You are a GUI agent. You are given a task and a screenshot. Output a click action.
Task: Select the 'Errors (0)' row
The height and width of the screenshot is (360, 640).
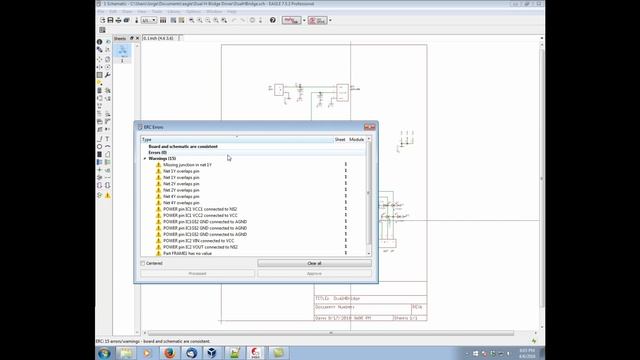[x=158, y=152]
